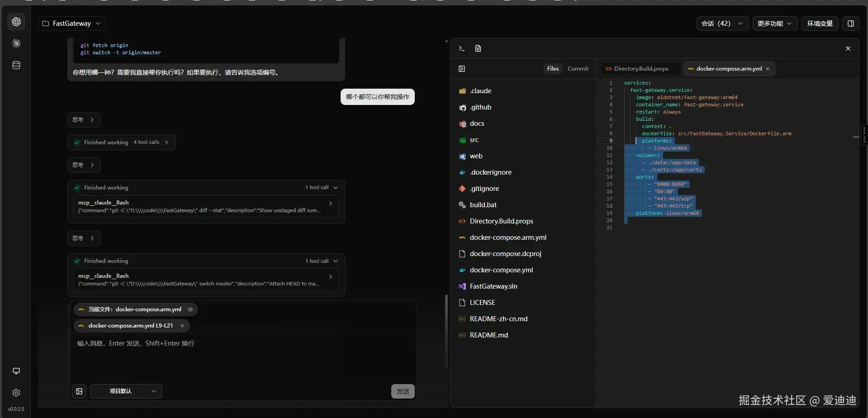Click the 发送 send button
The image size is (868, 418).
click(403, 391)
